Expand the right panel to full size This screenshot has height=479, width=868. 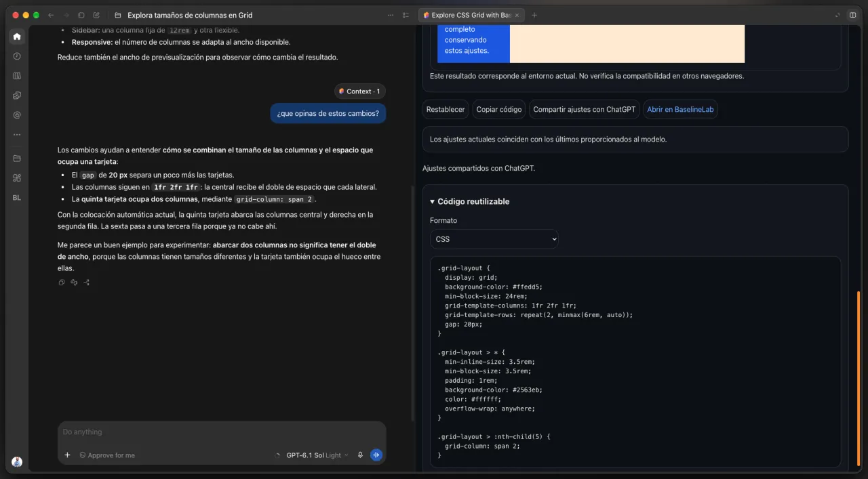click(837, 15)
